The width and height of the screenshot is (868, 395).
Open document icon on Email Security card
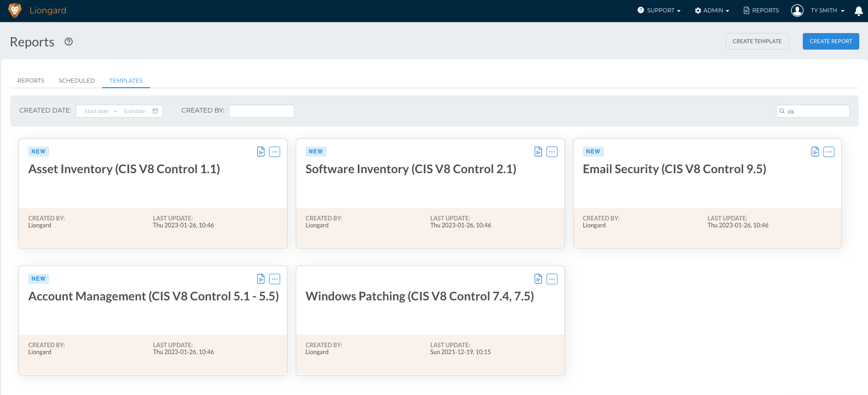(815, 152)
